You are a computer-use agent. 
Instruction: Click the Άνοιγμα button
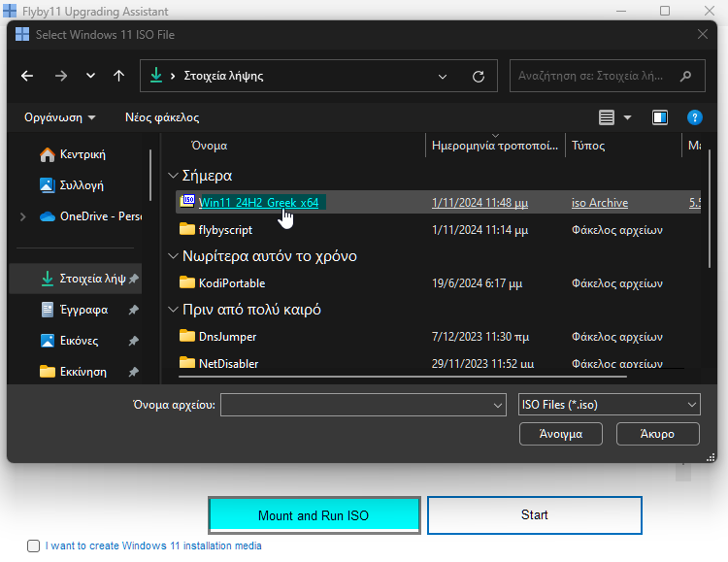[x=561, y=434]
